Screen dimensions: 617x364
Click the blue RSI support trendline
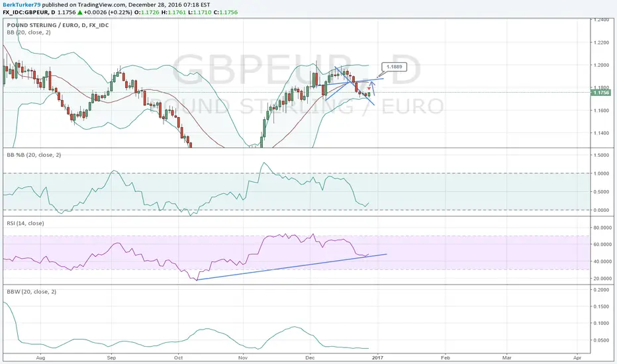291,267
